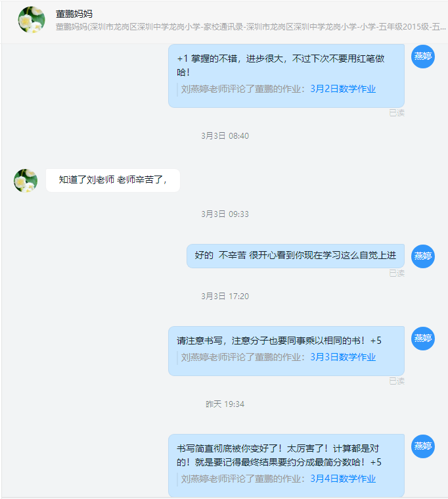Select the +1 掌握的不错 message text
Image resolution: width=448 pixels, height=499 pixels.
coord(280,65)
